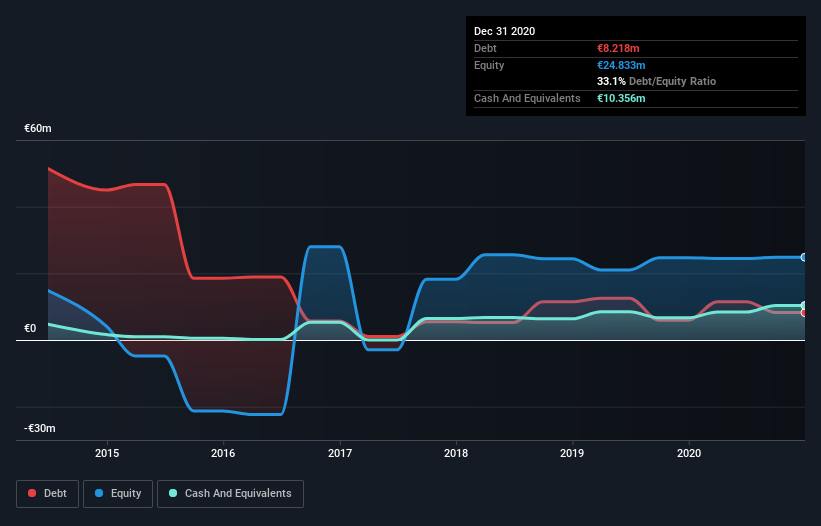
Task: Click the Equity label in tooltip
Action: coord(489,65)
